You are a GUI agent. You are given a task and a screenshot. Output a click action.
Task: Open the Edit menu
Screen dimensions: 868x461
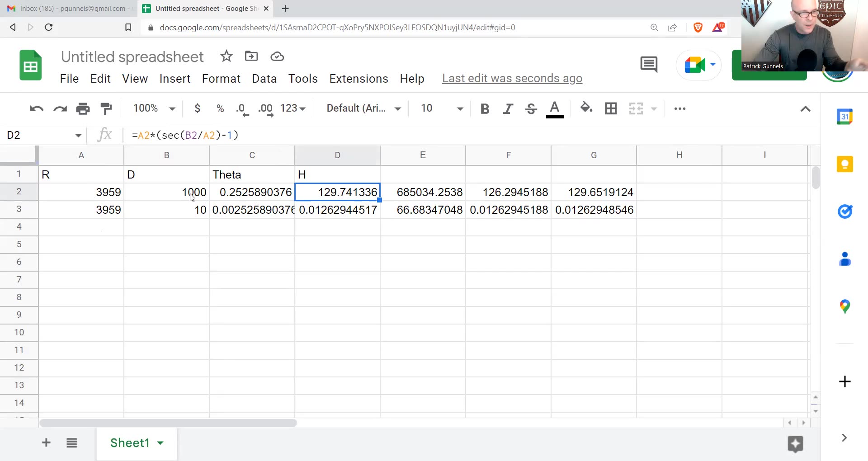(x=100, y=79)
